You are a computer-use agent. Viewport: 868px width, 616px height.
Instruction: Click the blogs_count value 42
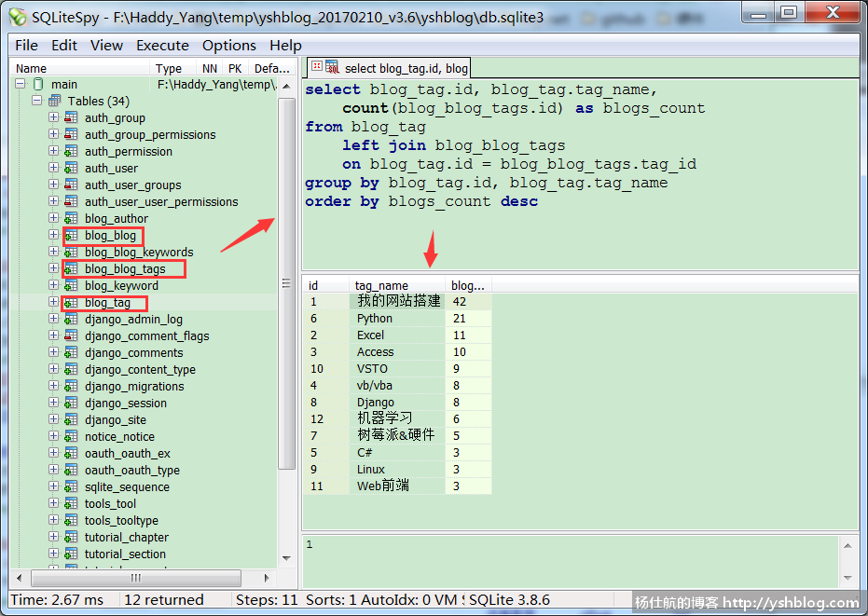click(468, 301)
